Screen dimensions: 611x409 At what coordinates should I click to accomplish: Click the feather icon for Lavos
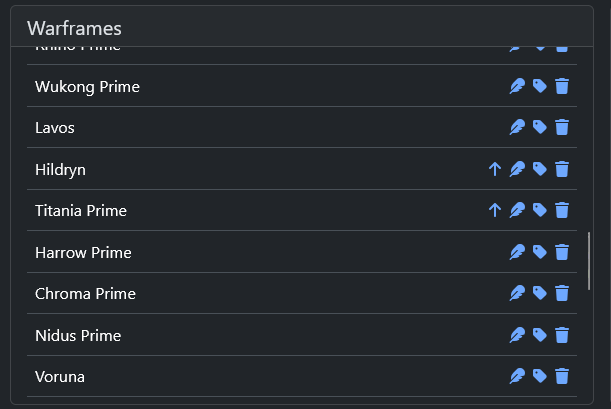click(517, 127)
